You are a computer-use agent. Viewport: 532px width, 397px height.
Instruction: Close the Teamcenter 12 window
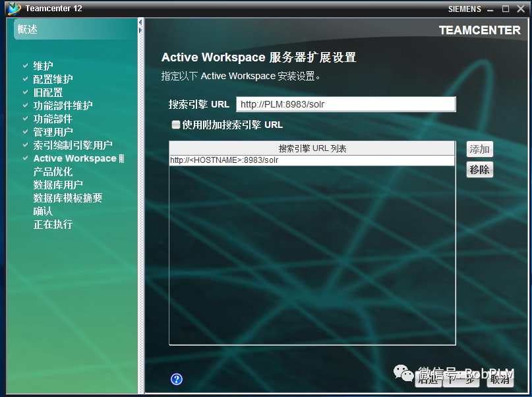(x=521, y=9)
